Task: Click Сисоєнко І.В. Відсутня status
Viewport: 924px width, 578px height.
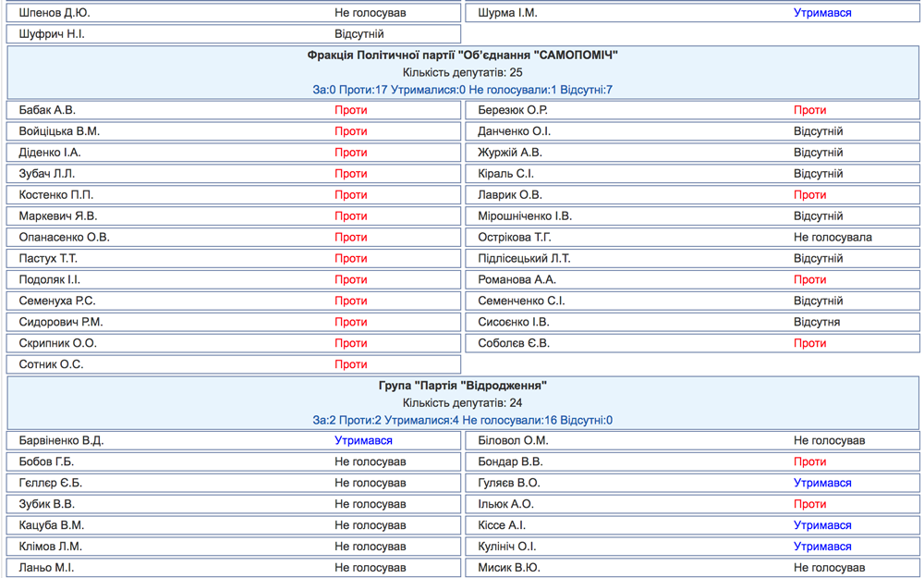Action: 817,322
